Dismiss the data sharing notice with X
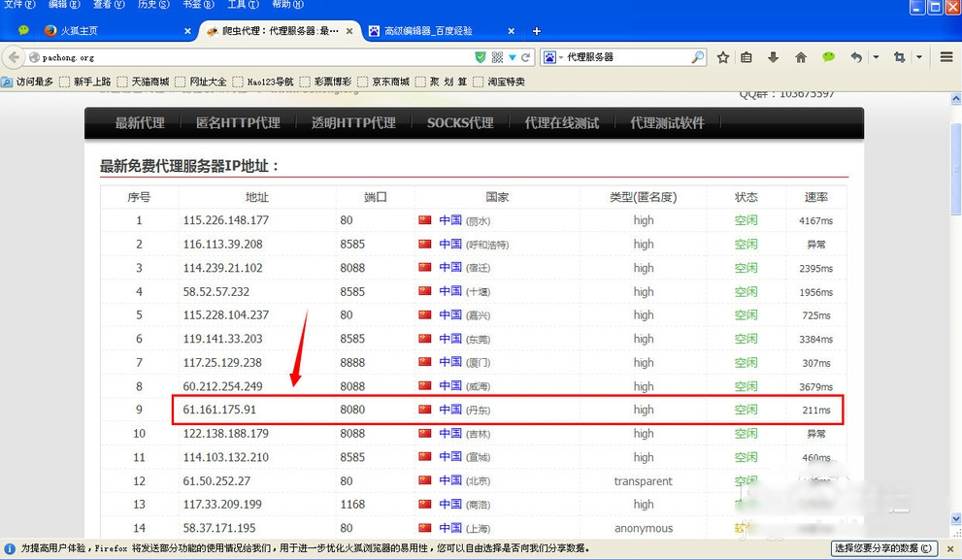This screenshot has width=962, height=560. [x=950, y=548]
